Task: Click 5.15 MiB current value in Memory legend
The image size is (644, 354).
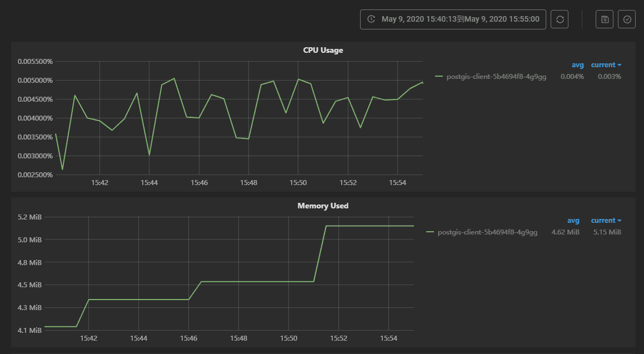Action: click(607, 232)
